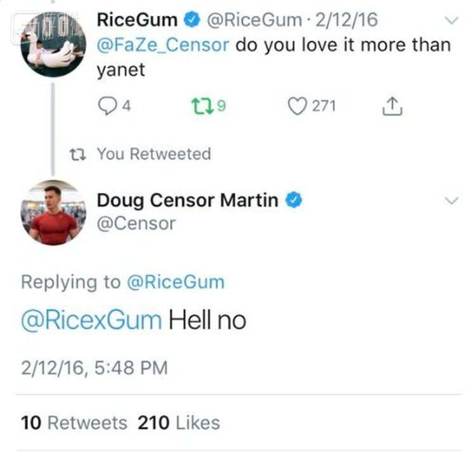Open the @RicexGum mention in reply
The height and width of the screenshot is (453, 476).
click(x=91, y=320)
